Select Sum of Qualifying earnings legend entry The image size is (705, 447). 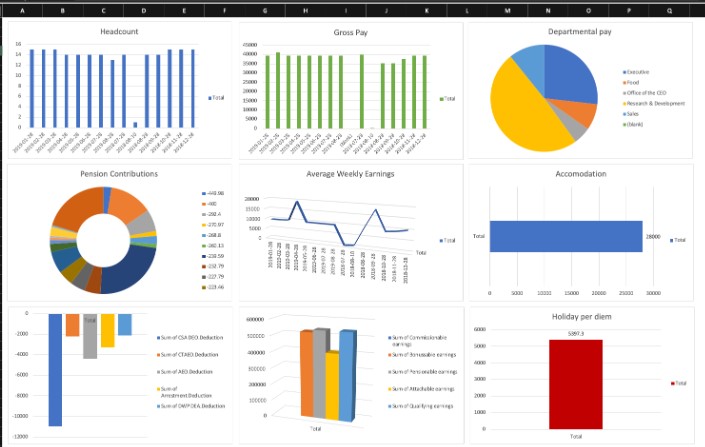click(x=420, y=406)
